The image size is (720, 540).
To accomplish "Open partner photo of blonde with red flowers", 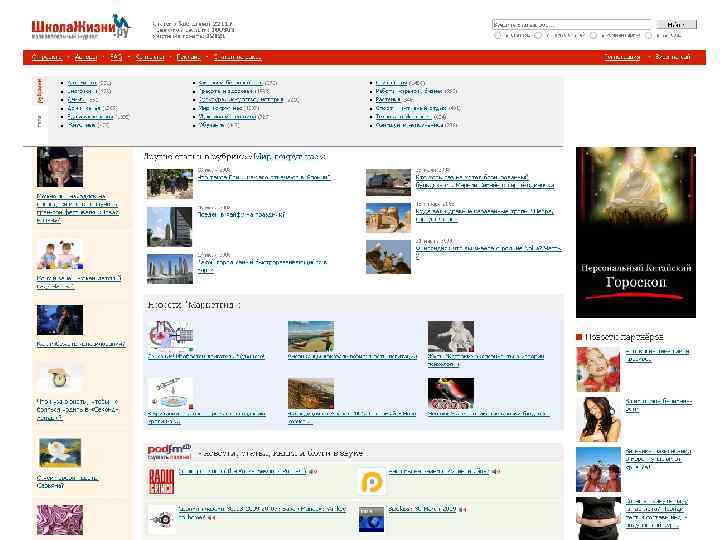I will 598,370.
